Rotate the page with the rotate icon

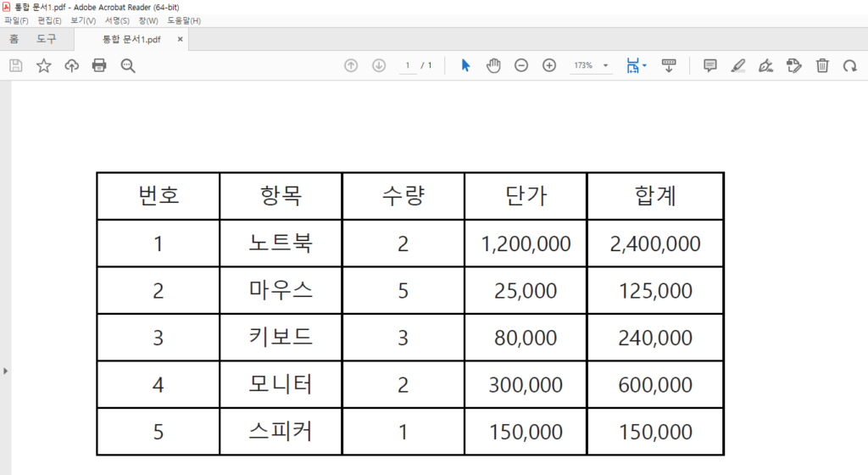point(849,65)
